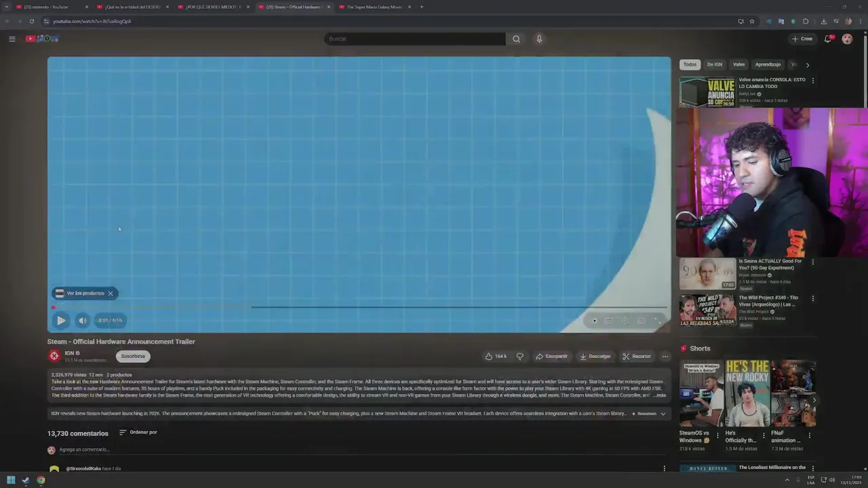Open comments Ordenar por sort menu
This screenshot has width=868, height=488.
coord(138,432)
